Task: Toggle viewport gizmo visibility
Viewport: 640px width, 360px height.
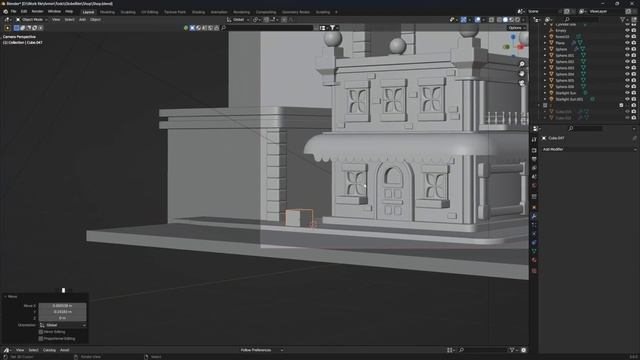Action: pyautogui.click(x=464, y=20)
